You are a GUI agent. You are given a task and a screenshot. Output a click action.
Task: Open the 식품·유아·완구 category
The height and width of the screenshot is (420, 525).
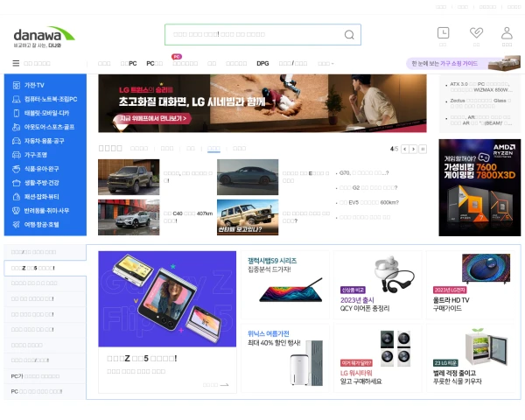(45, 169)
